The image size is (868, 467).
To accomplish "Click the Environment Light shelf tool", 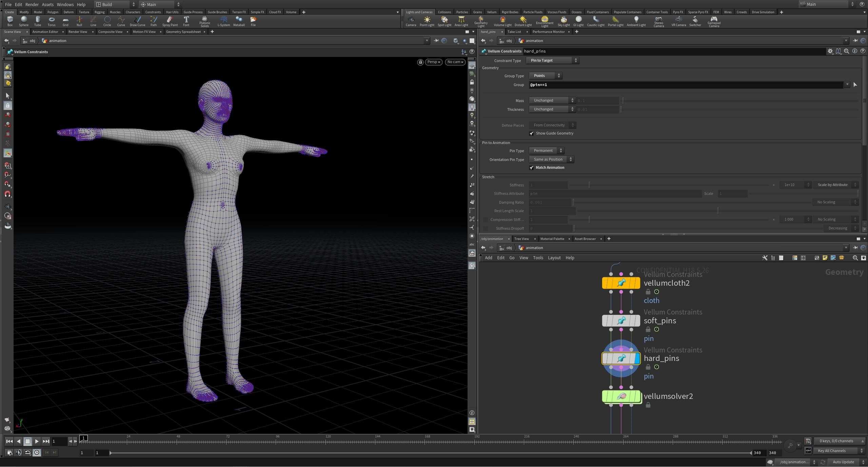I will (x=544, y=21).
